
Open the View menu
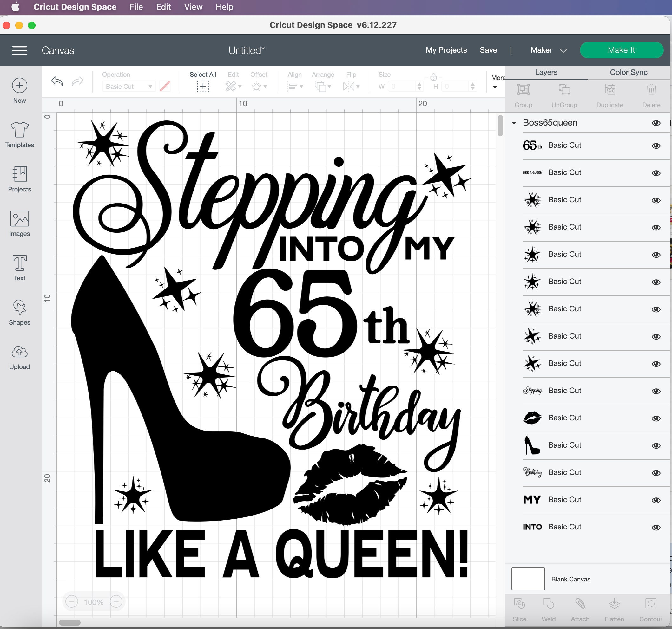click(x=193, y=7)
